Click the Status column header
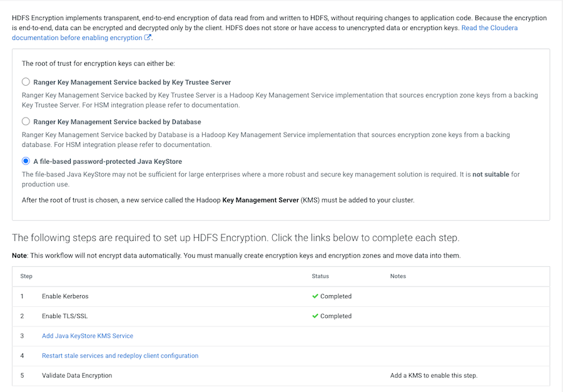 pyautogui.click(x=320, y=276)
